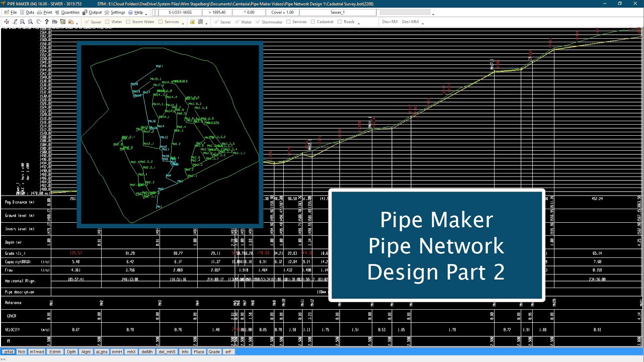Click the Grade command button
644x362 pixels.
(214, 352)
